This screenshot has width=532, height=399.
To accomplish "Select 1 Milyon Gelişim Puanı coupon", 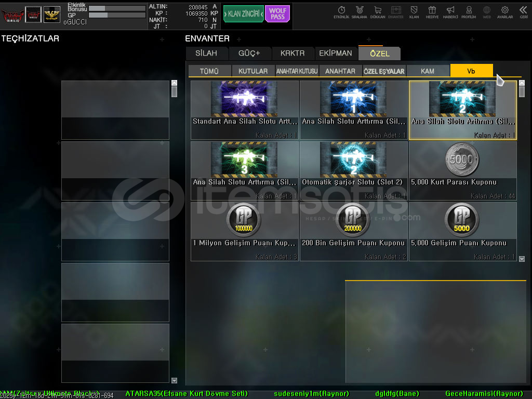I will coord(244,231).
